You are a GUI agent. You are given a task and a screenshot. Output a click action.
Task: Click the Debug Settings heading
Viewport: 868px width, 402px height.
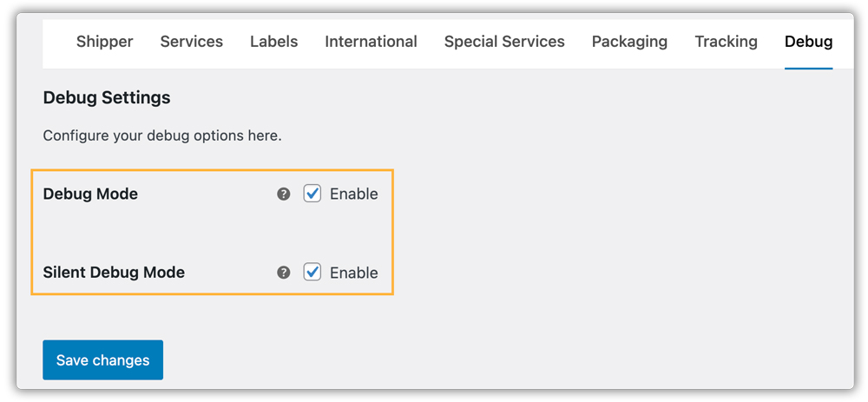[107, 98]
